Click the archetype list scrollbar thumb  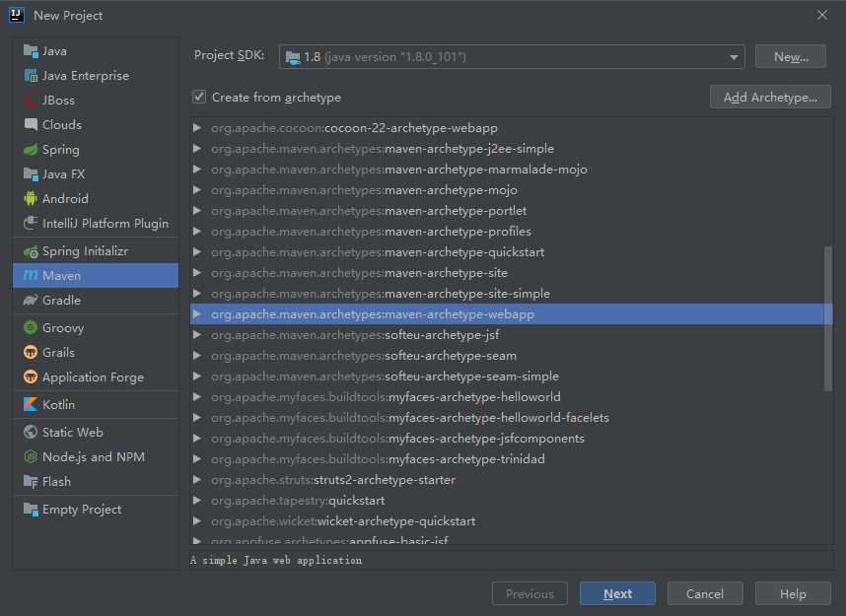[828, 318]
